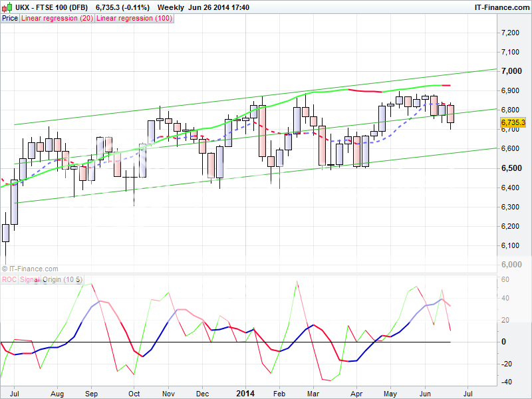Click the Sep label on time axis
Image resolution: width=532 pixels, height=399 pixels.
(91, 394)
